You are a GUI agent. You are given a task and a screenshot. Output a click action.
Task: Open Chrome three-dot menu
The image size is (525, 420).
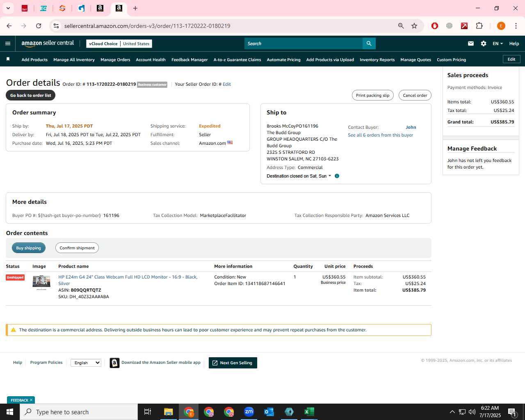pyautogui.click(x=516, y=26)
